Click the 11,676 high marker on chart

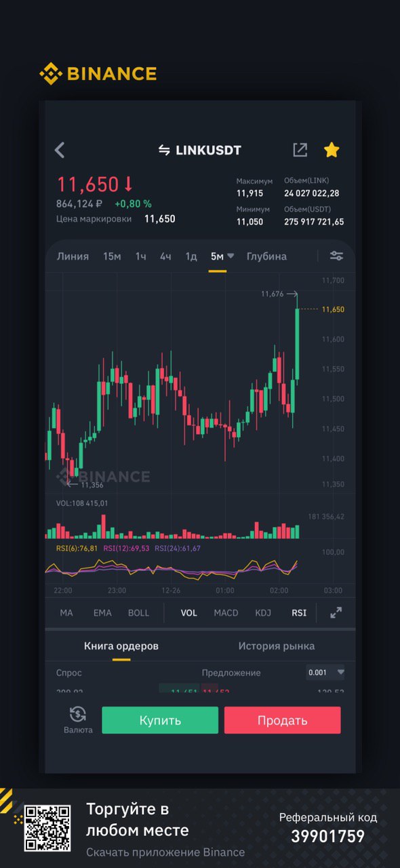coord(279,294)
